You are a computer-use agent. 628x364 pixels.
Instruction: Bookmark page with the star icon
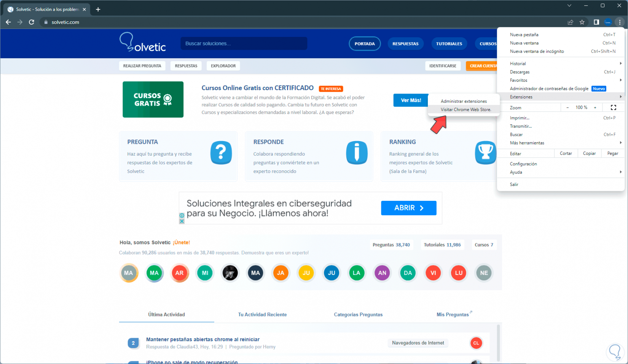pyautogui.click(x=582, y=22)
